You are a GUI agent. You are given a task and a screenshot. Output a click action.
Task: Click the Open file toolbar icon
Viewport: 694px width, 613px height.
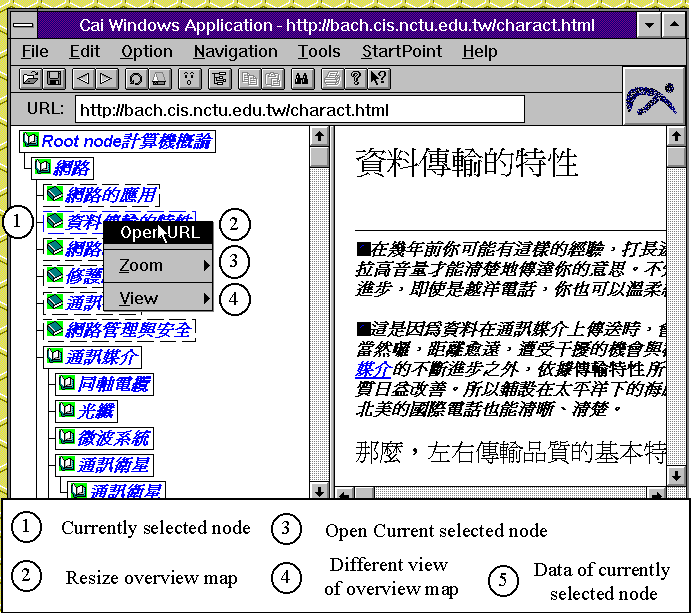pos(30,78)
